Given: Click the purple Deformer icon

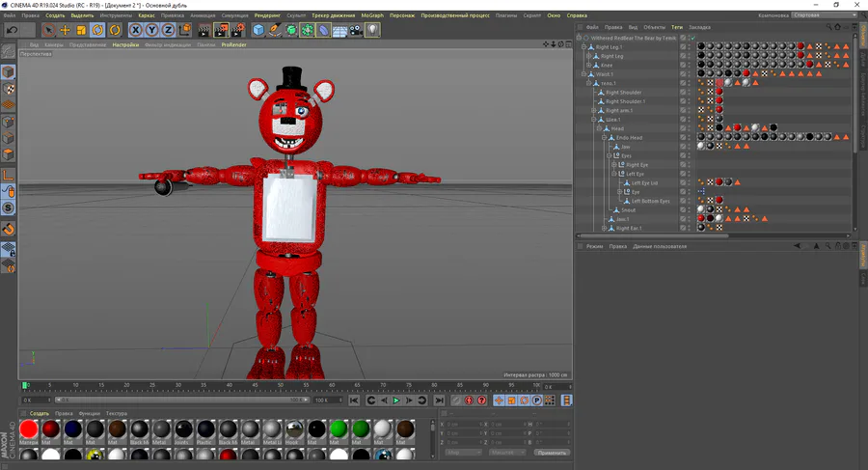Looking at the screenshot, I should pyautogui.click(x=323, y=30).
